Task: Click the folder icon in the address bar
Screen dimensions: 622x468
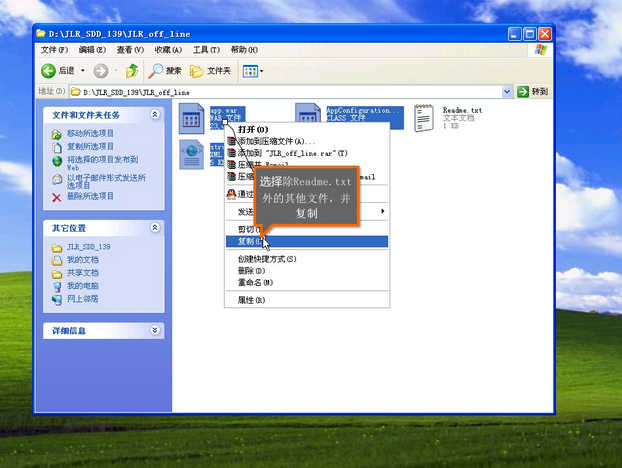Action: pos(75,92)
